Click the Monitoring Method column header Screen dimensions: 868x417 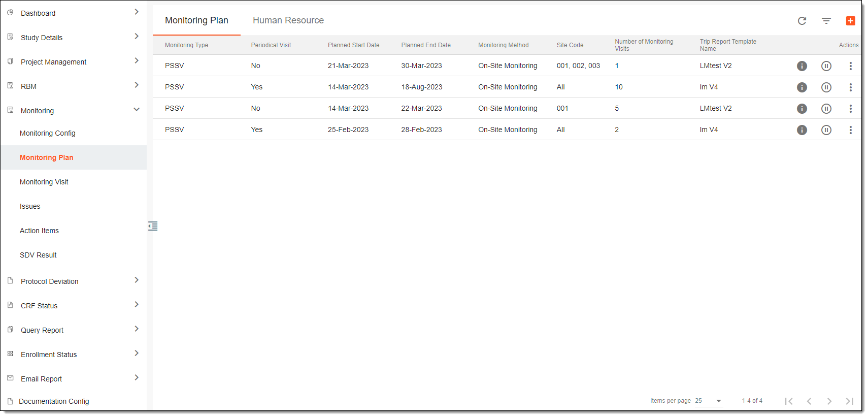point(504,45)
